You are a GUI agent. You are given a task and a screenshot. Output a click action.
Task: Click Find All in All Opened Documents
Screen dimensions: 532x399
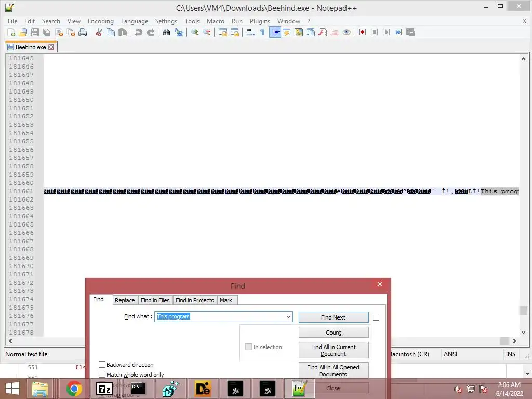coord(333,370)
